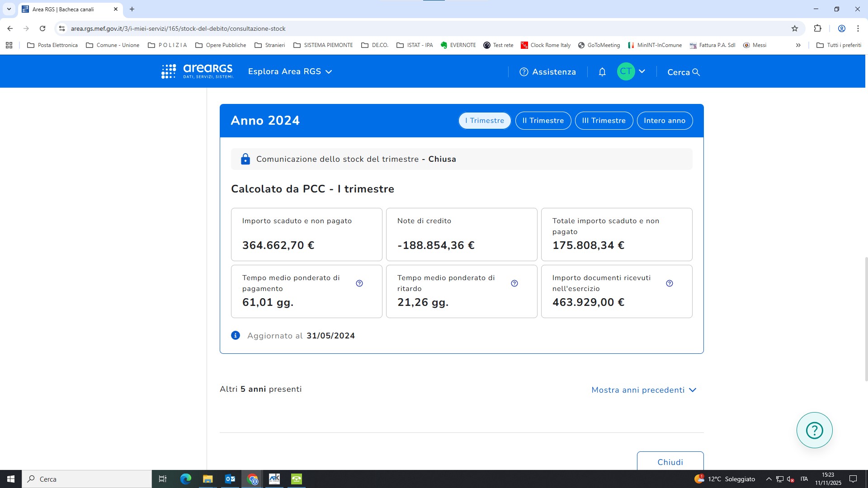The width and height of the screenshot is (868, 488).
Task: Click the floating round help button
Action: 814,430
